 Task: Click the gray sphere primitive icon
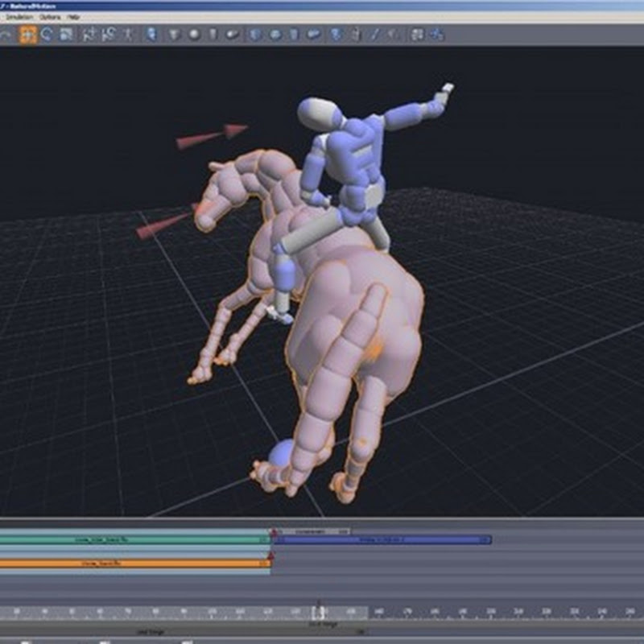(x=194, y=34)
